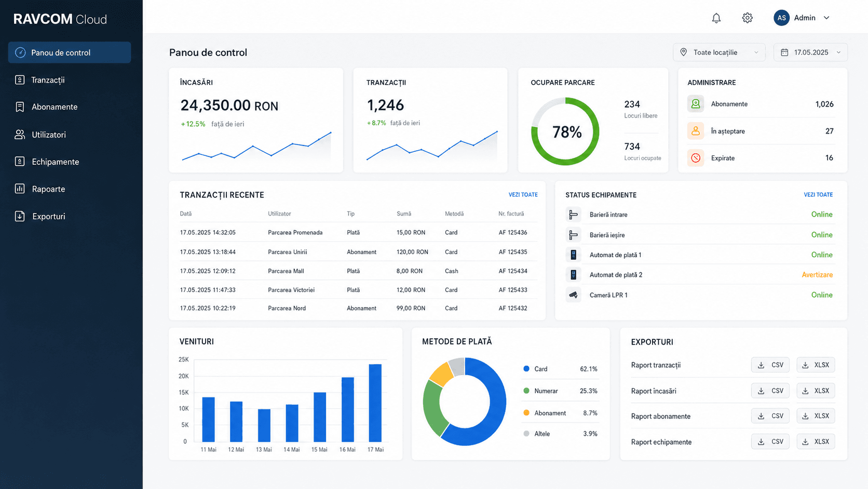The image size is (868, 489).
Task: Click the Tranzacții sidebar icon
Action: click(20, 80)
